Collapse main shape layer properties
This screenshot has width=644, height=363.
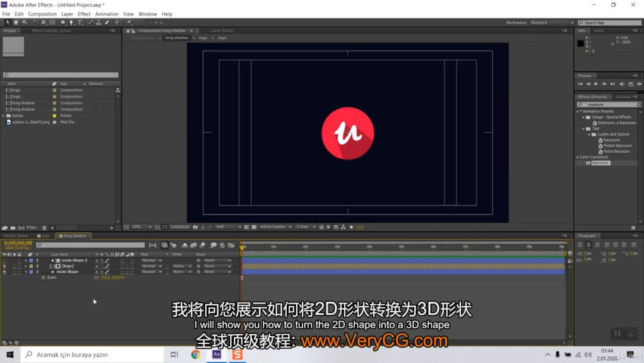tap(26, 272)
